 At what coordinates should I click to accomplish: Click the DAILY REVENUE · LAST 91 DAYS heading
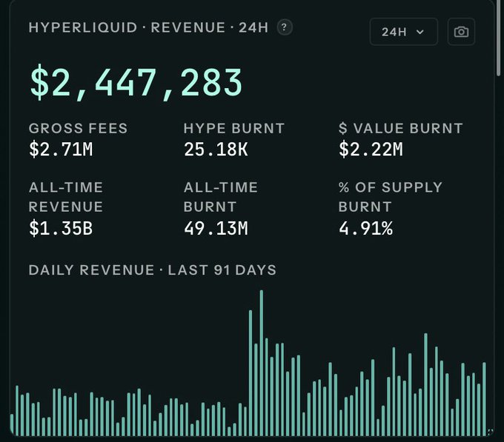point(153,270)
